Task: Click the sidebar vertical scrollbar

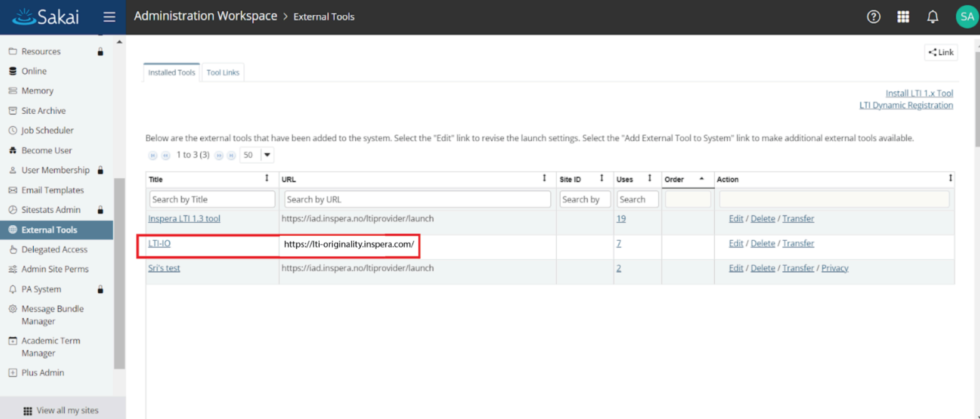Action: point(119,273)
